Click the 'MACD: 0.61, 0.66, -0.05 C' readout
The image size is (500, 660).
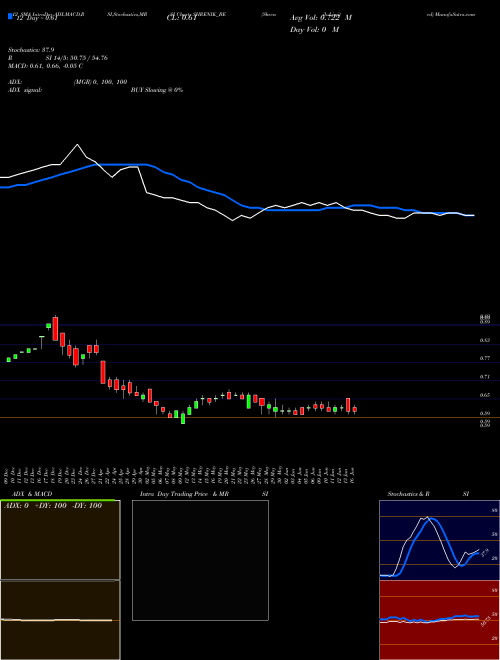45,66
